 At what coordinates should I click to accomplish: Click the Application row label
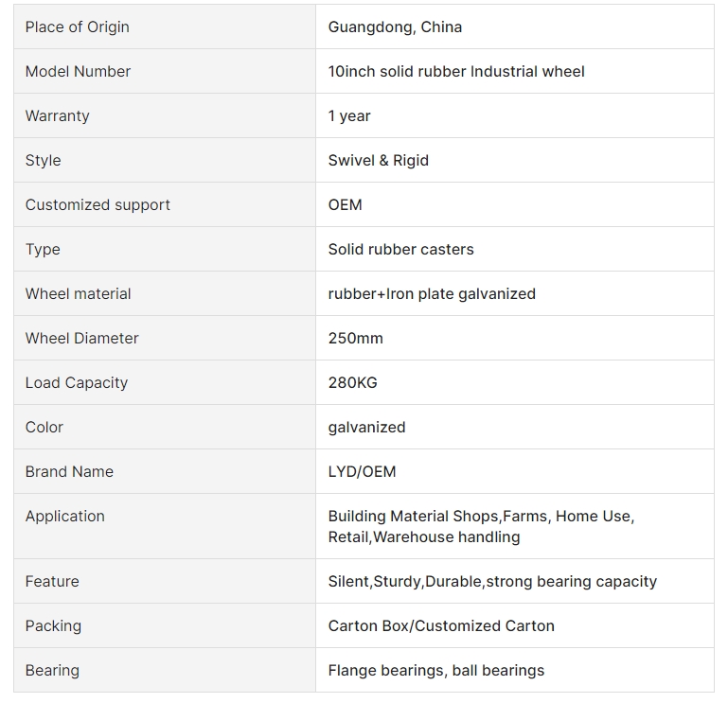click(x=65, y=517)
